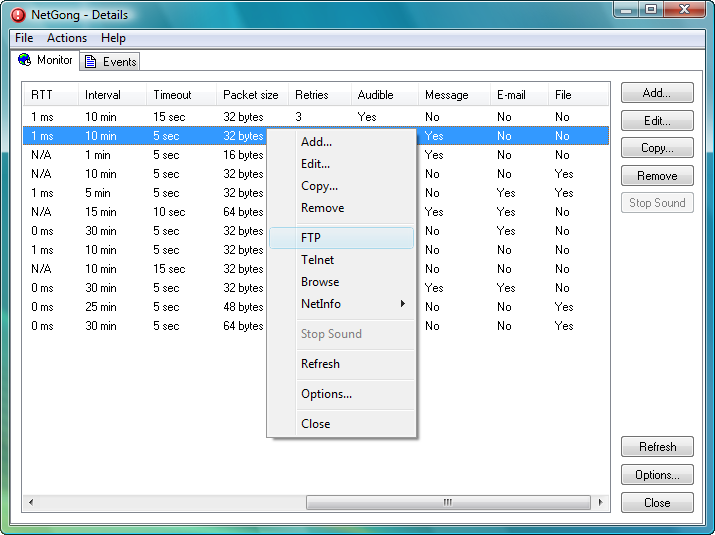Select the row with 48 bytes packet size
The height and width of the screenshot is (535, 715).
coord(316,307)
